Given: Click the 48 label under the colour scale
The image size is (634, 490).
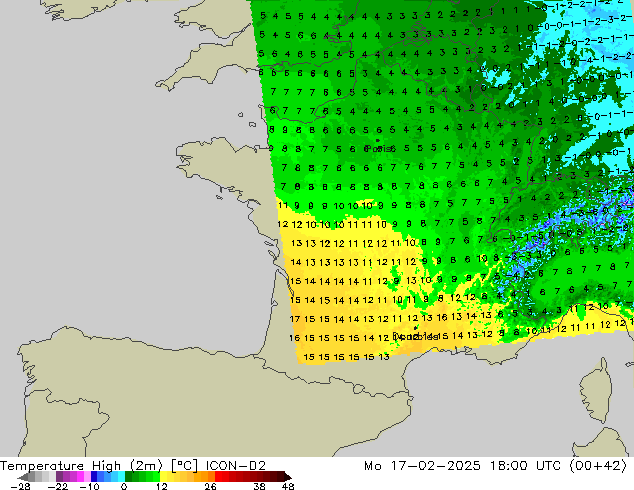Looking at the screenshot, I should pos(288,486).
